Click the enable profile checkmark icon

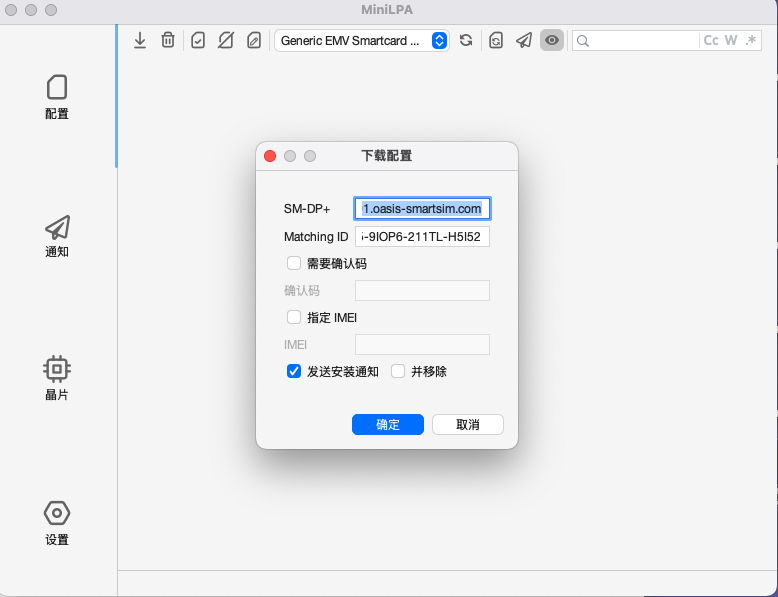pos(198,40)
